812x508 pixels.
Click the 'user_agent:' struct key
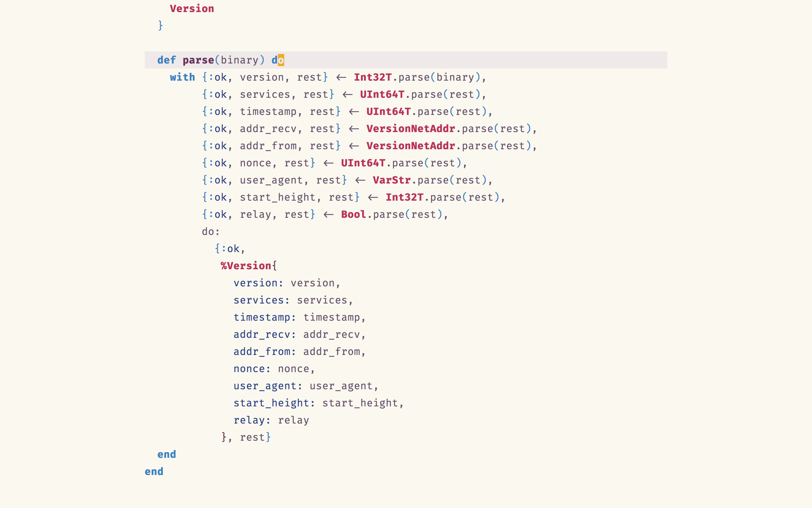[x=268, y=386]
